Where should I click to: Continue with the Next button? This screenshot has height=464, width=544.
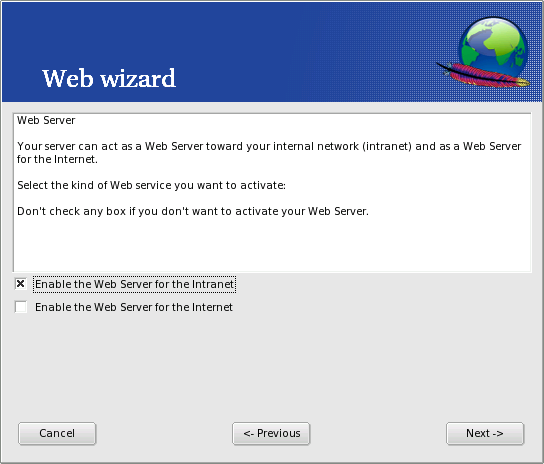pyautogui.click(x=485, y=433)
